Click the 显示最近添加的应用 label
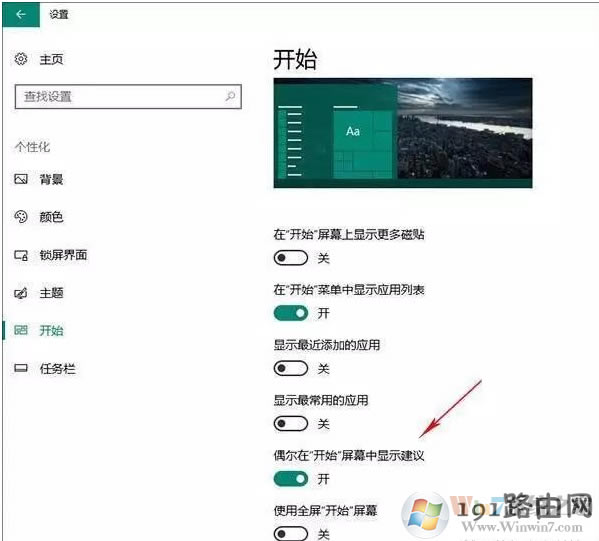 tap(327, 345)
